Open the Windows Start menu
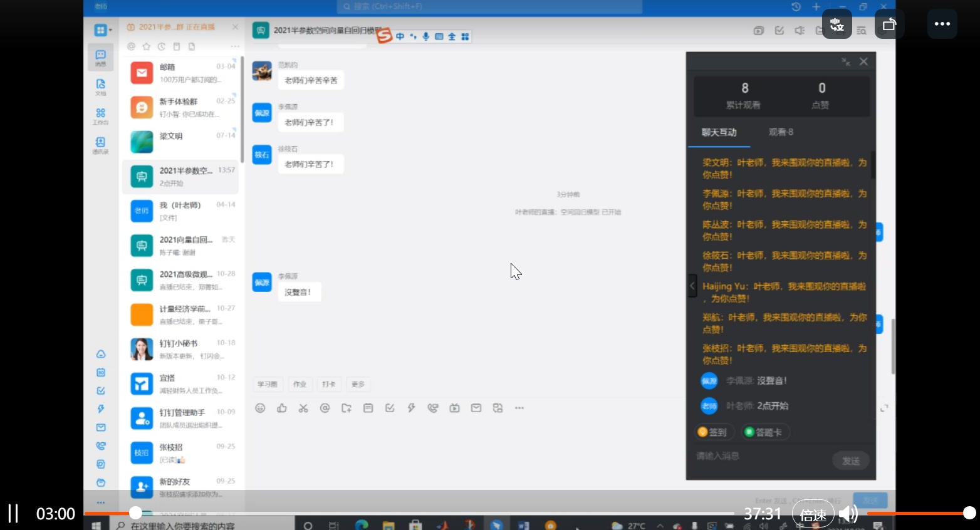Viewport: 980px width, 530px height. 96,525
